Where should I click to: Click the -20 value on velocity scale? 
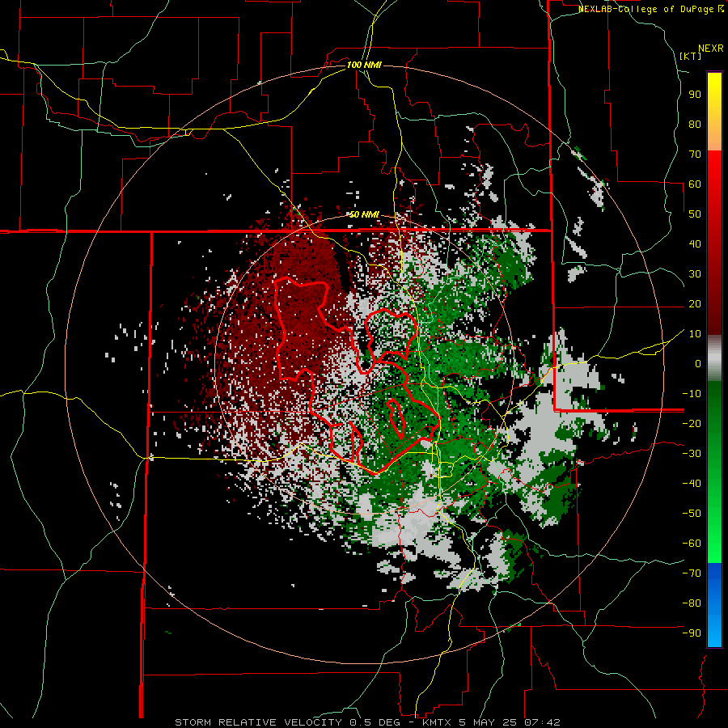[692, 423]
